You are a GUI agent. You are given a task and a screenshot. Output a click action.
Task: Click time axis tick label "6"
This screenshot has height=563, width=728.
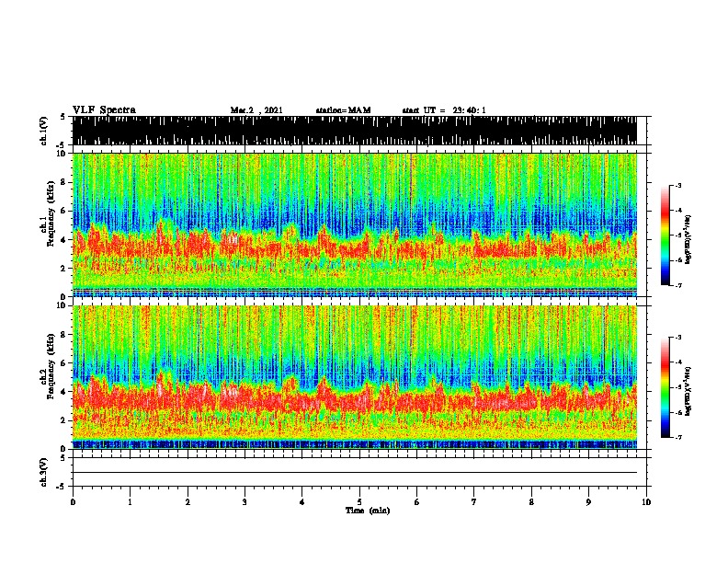click(417, 502)
